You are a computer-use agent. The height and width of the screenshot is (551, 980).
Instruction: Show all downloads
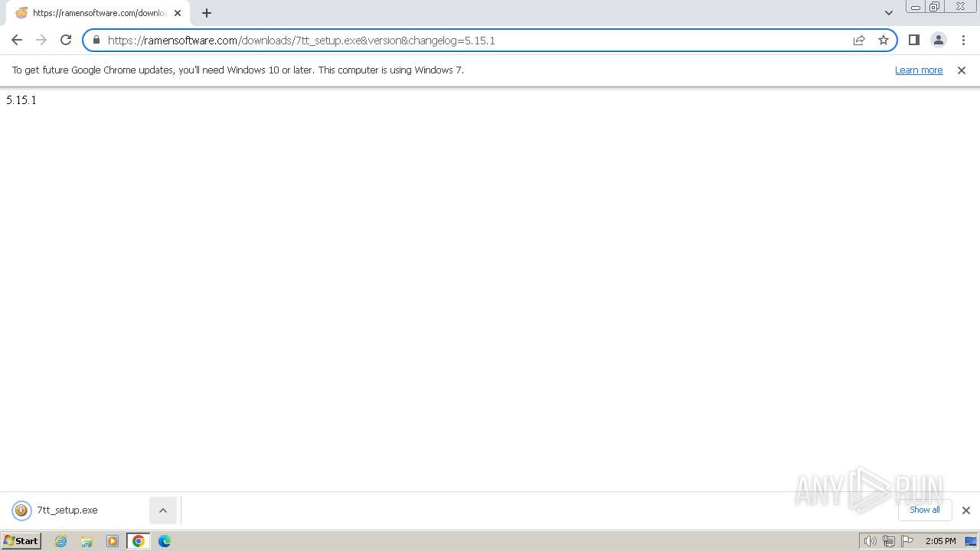pyautogui.click(x=925, y=510)
